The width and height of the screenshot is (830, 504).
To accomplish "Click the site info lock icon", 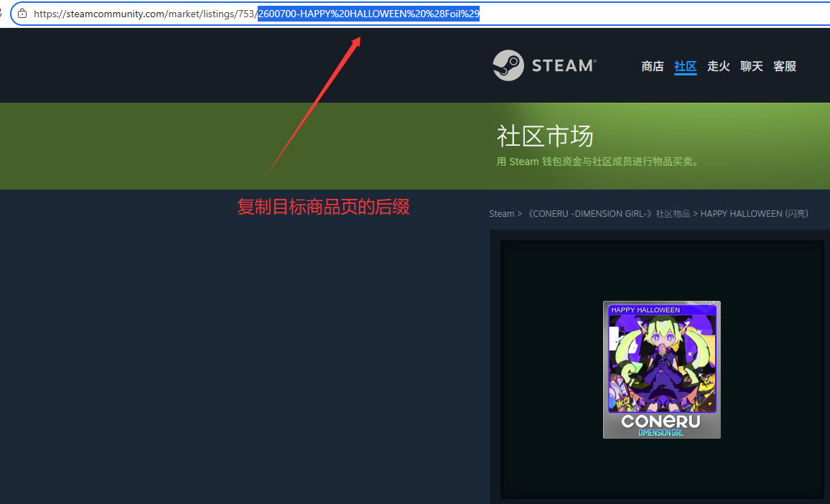I will 22,14.
